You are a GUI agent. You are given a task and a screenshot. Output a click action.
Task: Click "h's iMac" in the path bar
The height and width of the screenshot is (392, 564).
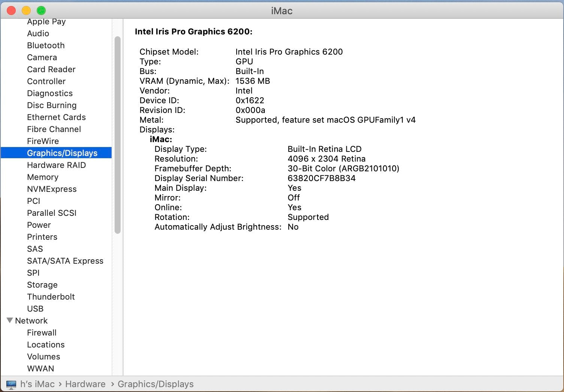(37, 384)
